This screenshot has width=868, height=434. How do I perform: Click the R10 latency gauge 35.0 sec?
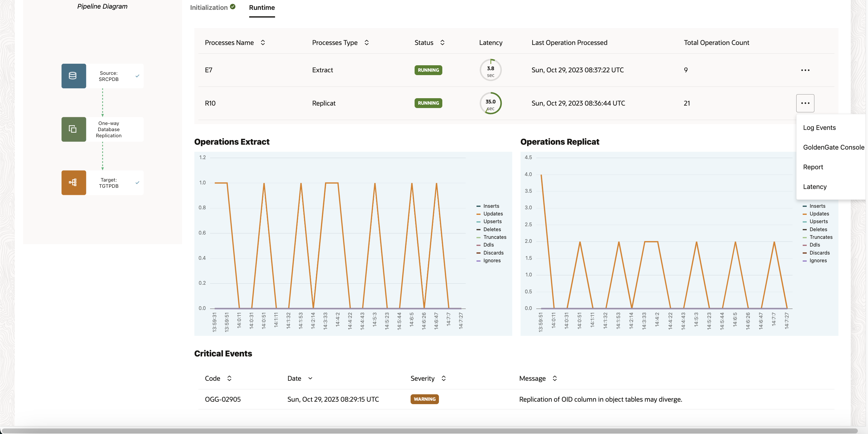point(490,103)
